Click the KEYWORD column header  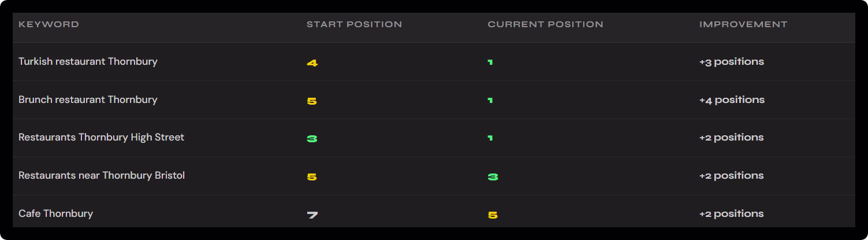pos(49,24)
